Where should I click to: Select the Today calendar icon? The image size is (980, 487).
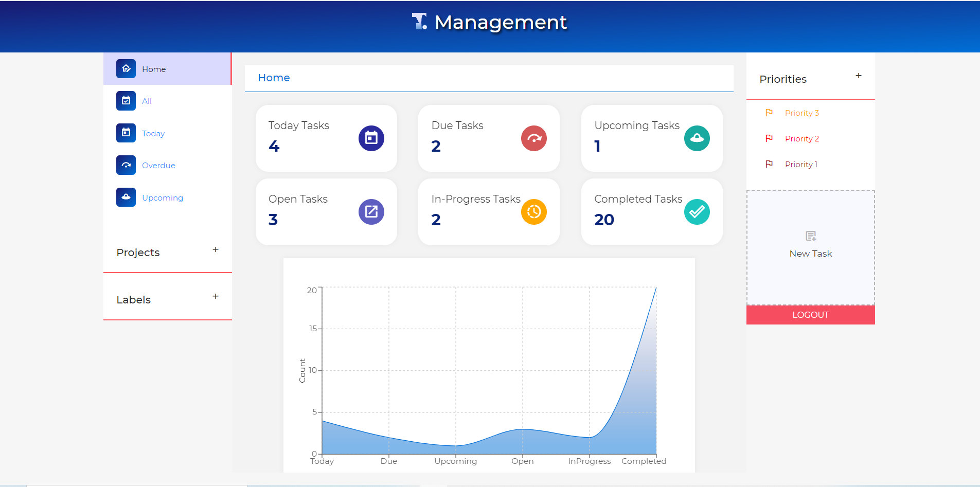(126, 133)
